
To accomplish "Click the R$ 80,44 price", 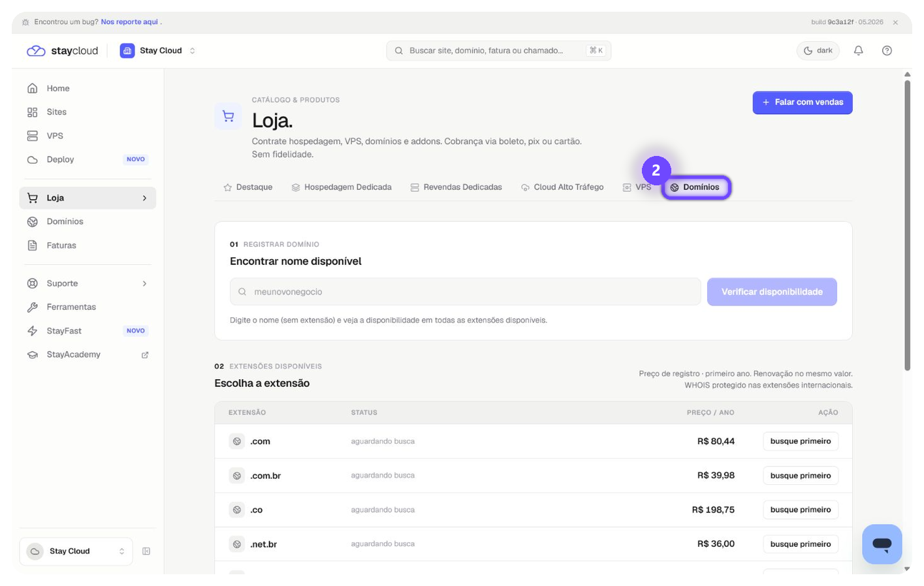I will [x=716, y=441].
